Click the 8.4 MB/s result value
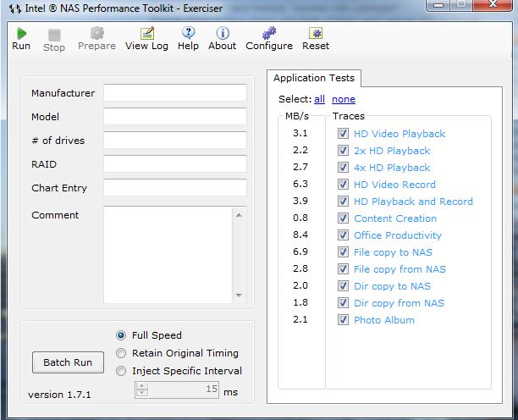The image size is (518, 420). [x=300, y=235]
